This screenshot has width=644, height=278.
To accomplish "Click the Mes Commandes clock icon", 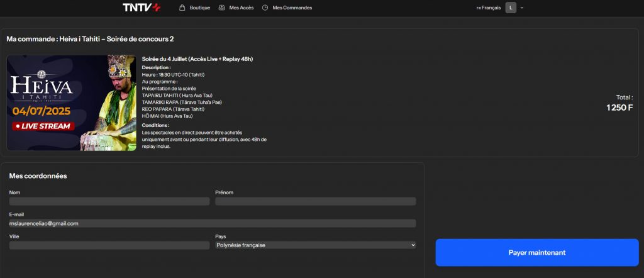I will point(265,8).
